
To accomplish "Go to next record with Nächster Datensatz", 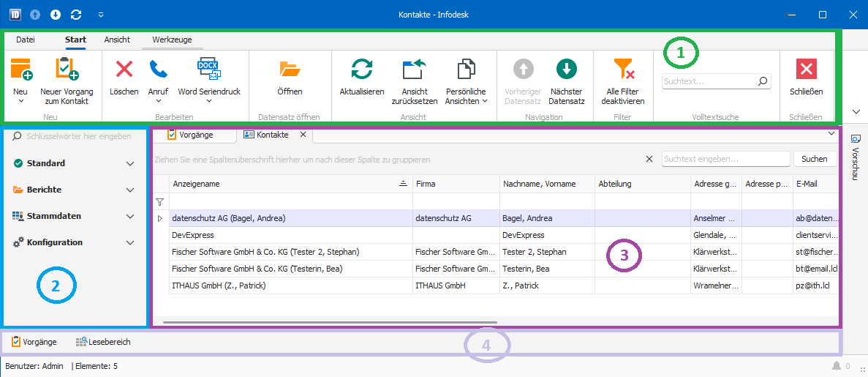I will tap(567, 69).
